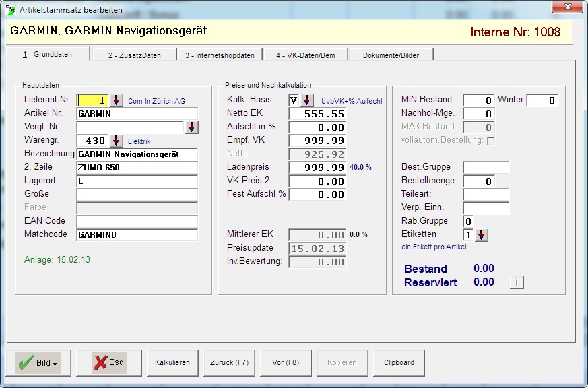Open the Vergl. Nr. lookup arrow
Image resolution: width=588 pixels, height=388 pixels.
pos(192,127)
